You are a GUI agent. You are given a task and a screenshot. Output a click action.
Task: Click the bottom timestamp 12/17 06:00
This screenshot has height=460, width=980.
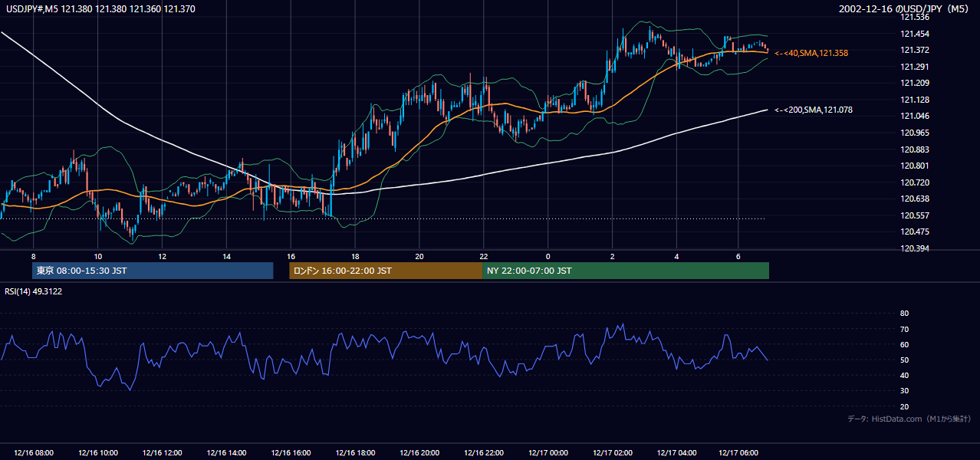coord(738,453)
